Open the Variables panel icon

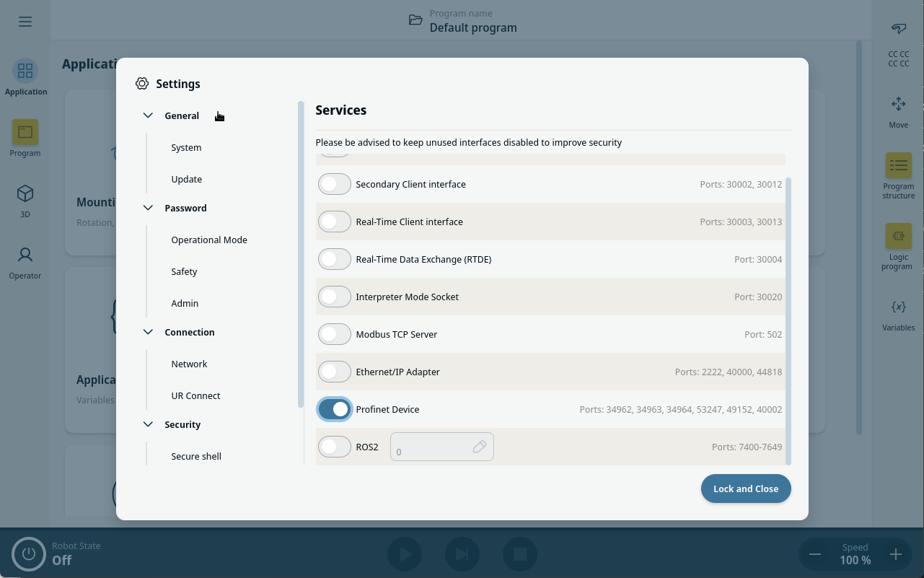(x=898, y=307)
